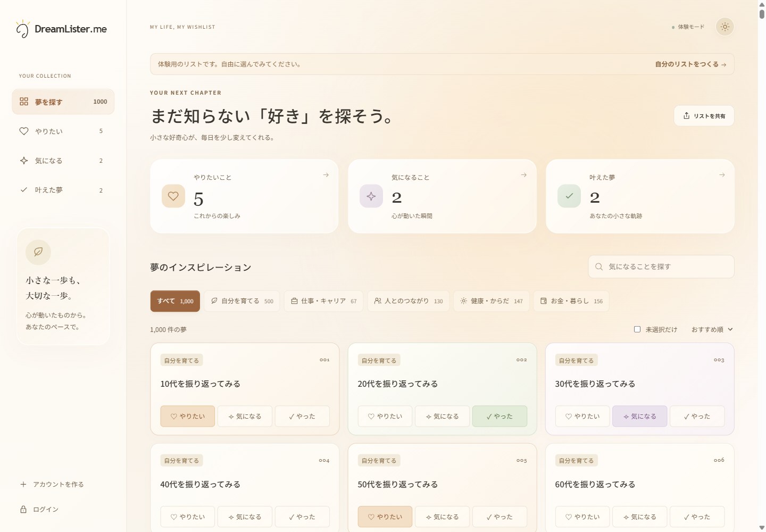Image resolution: width=766 pixels, height=532 pixels.
Task: Toggle やりたい on 50代を振り返ってみる card
Action: click(385, 517)
